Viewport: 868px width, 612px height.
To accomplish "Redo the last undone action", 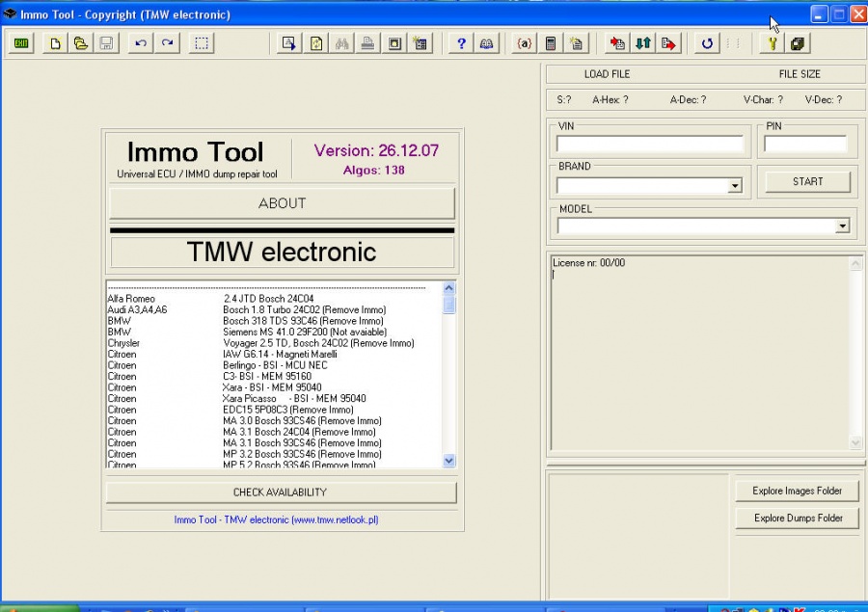I will [x=167, y=43].
